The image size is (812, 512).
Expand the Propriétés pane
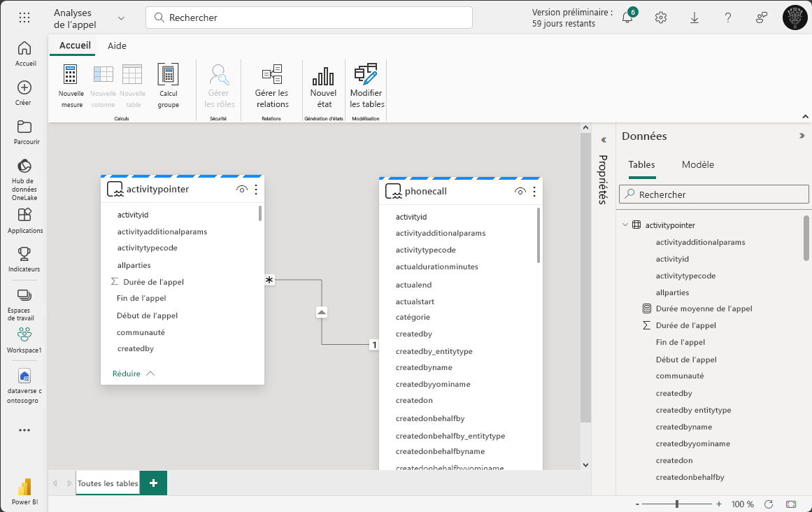click(604, 140)
